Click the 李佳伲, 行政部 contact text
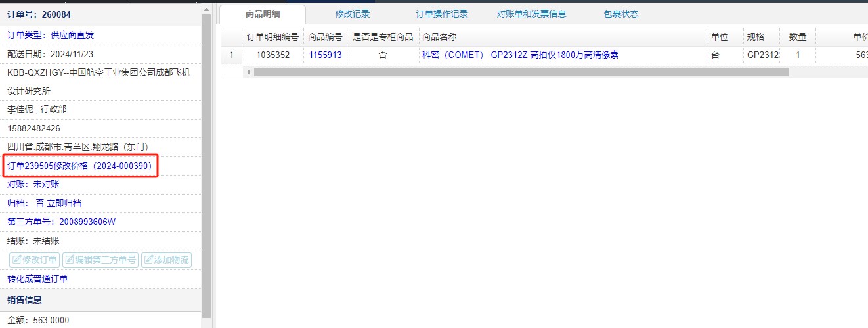The height and width of the screenshot is (328, 868). [37, 109]
